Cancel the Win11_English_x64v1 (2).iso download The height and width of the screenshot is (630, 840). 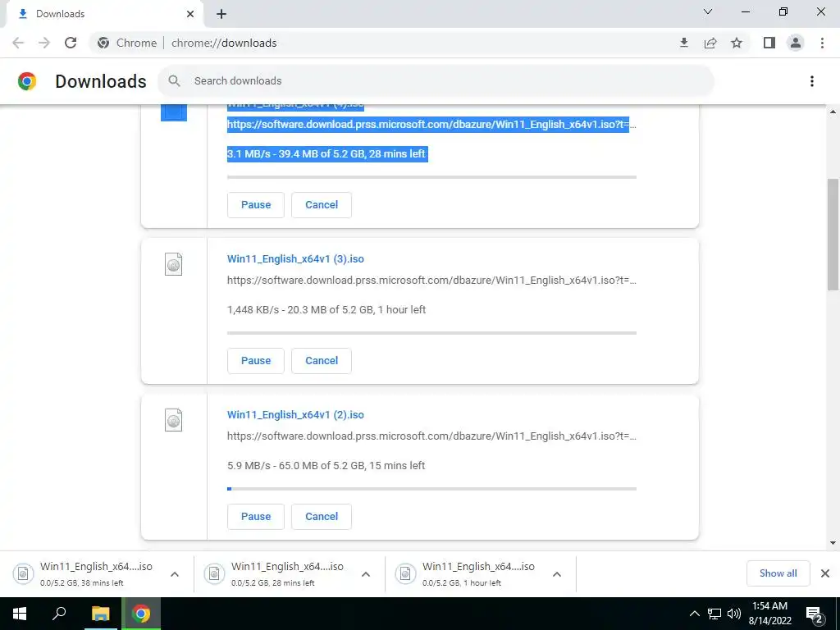click(x=322, y=517)
